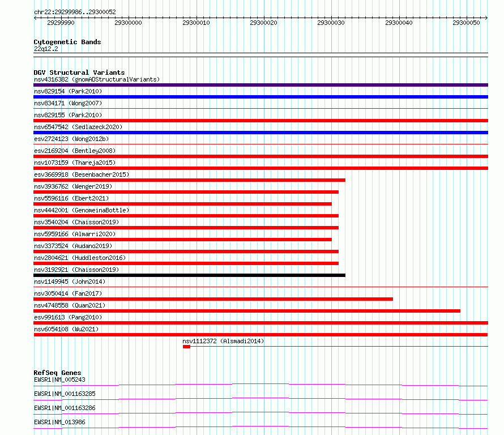Screen dimensions: 504x435
Task: Click the red bar under nsv4748558 (Quan2021)
Action: click(x=247, y=311)
